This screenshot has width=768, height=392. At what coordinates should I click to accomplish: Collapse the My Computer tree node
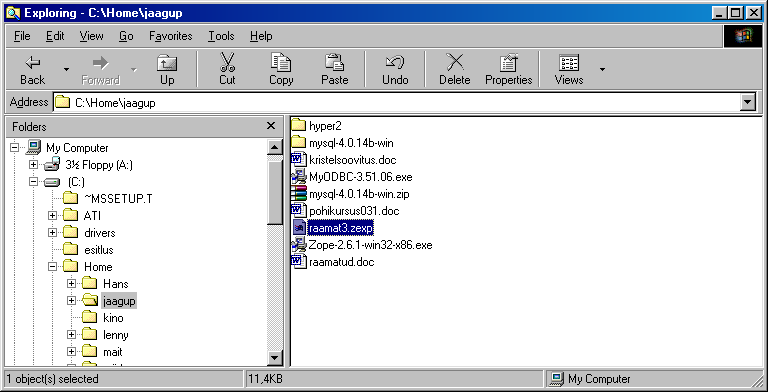(14, 147)
